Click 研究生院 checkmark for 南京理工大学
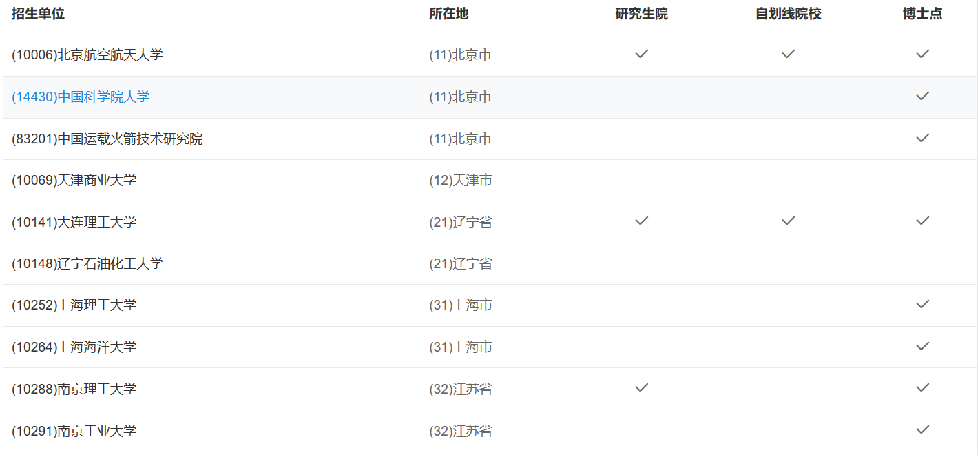This screenshot has width=980, height=455. coord(641,387)
